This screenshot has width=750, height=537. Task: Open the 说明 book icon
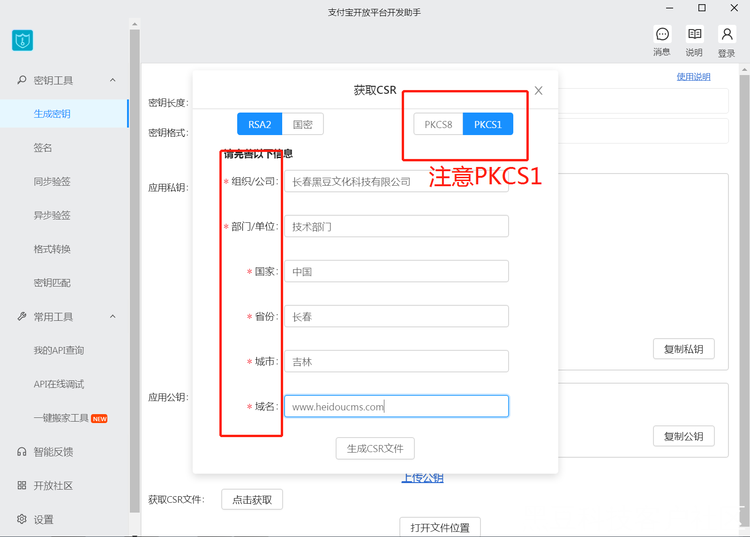694,34
